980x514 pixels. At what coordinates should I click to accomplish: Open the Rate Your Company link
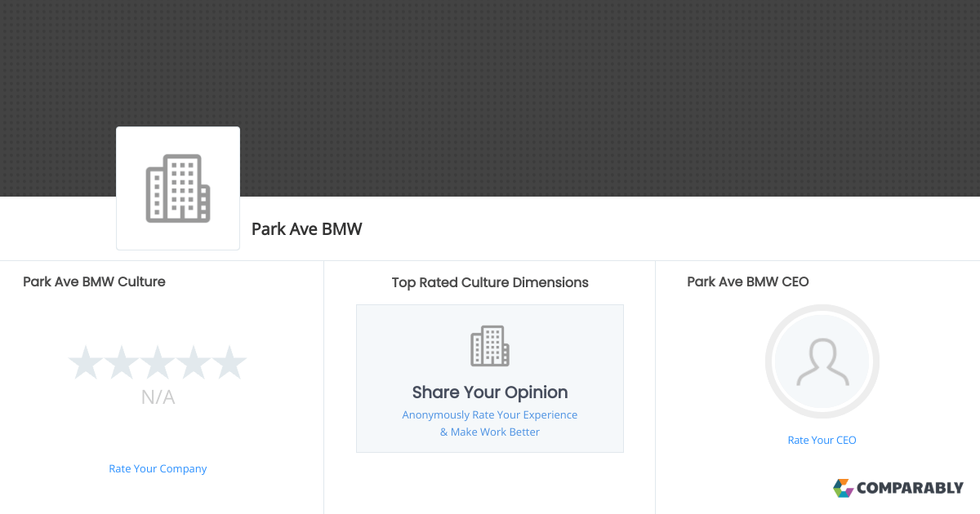(x=158, y=468)
